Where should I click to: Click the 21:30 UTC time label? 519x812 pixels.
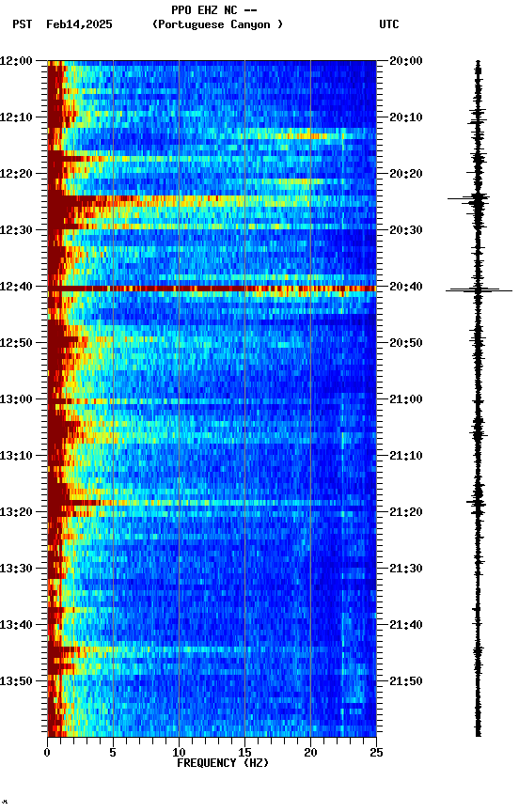[406, 570]
